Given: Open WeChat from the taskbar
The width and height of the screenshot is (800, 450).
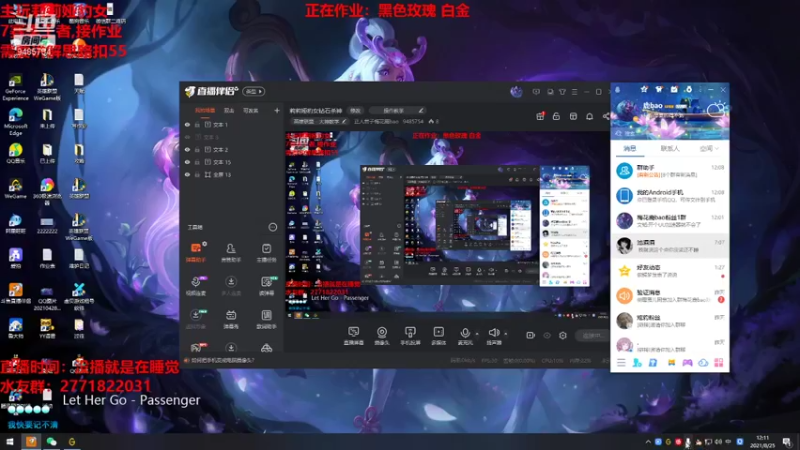Looking at the screenshot, I should coord(52,441).
